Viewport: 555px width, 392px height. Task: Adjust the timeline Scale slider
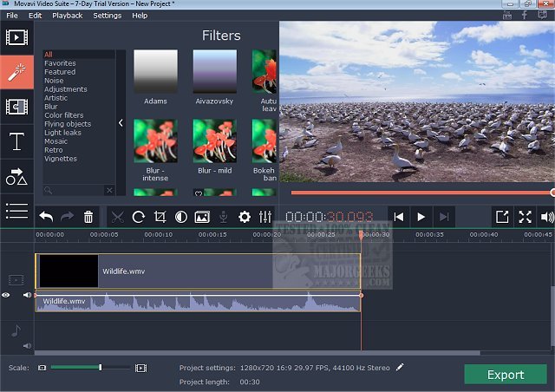(101, 368)
